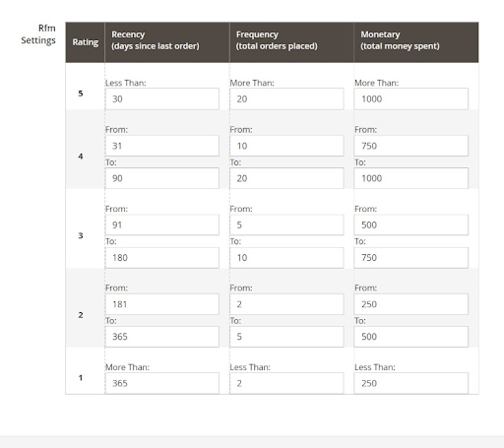The width and height of the screenshot is (504, 448).
Task: Click Monetary rating 3 From field showing 500
Action: pos(411,224)
